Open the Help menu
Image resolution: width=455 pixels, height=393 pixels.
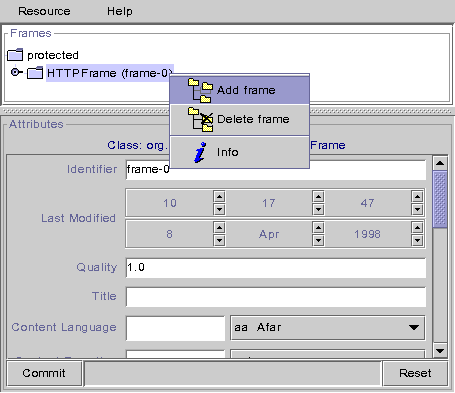pyautogui.click(x=120, y=11)
